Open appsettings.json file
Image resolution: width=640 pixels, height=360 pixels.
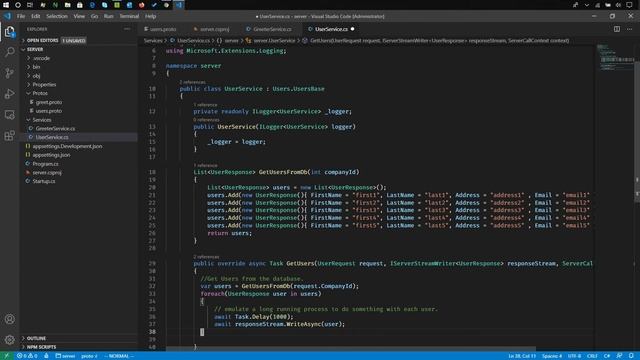pos(51,155)
